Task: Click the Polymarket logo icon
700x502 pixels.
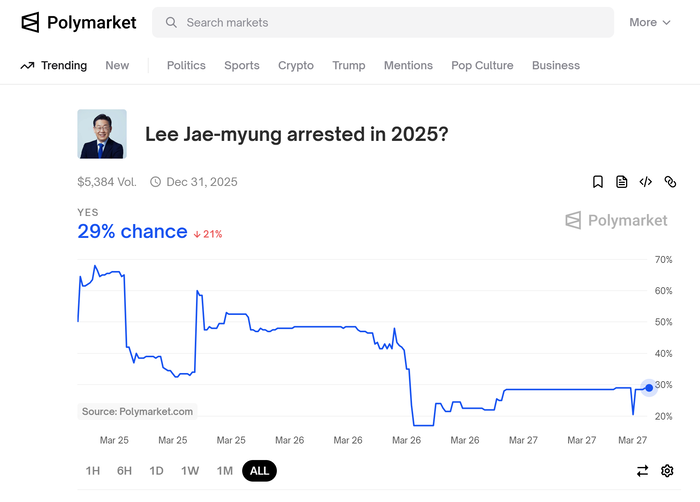Action: [31, 22]
